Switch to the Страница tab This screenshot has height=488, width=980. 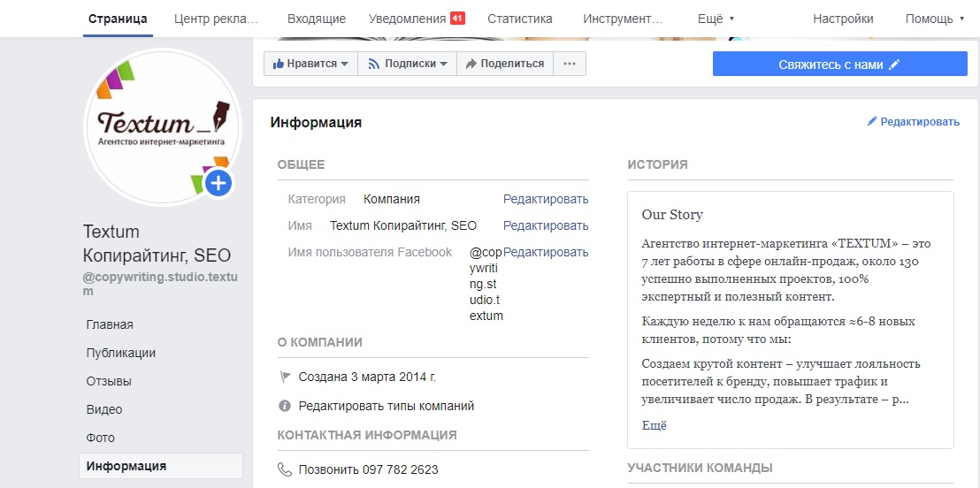pyautogui.click(x=119, y=19)
